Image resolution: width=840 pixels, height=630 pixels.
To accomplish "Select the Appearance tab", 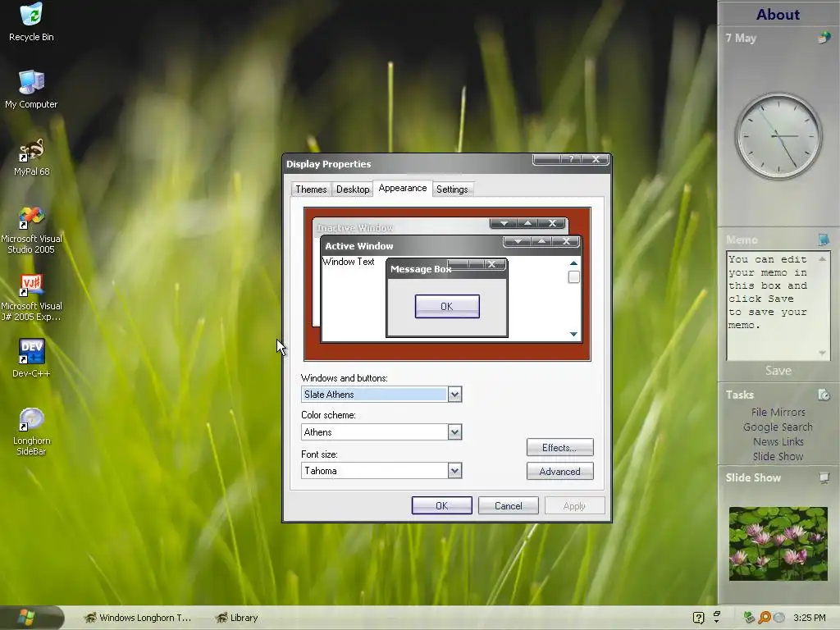I will coord(402,188).
